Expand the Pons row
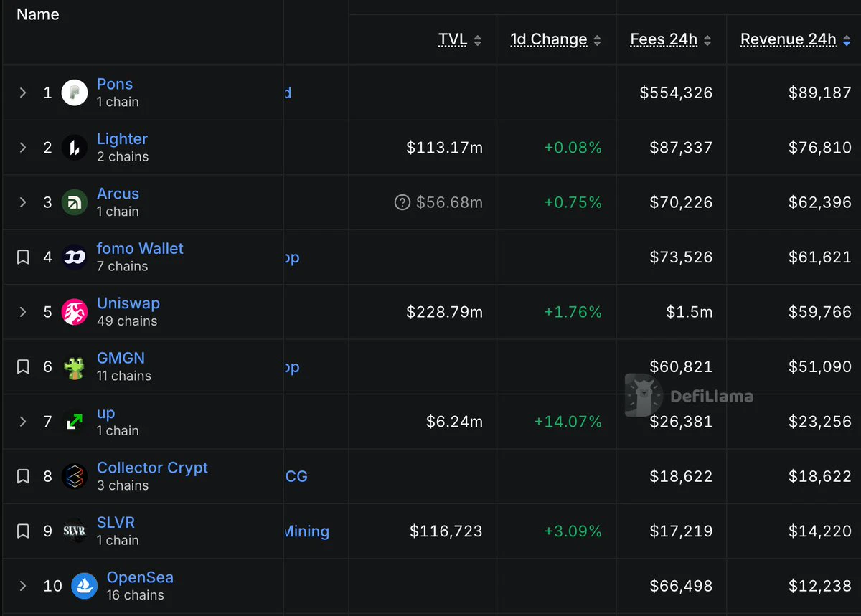861x616 pixels. coord(23,93)
